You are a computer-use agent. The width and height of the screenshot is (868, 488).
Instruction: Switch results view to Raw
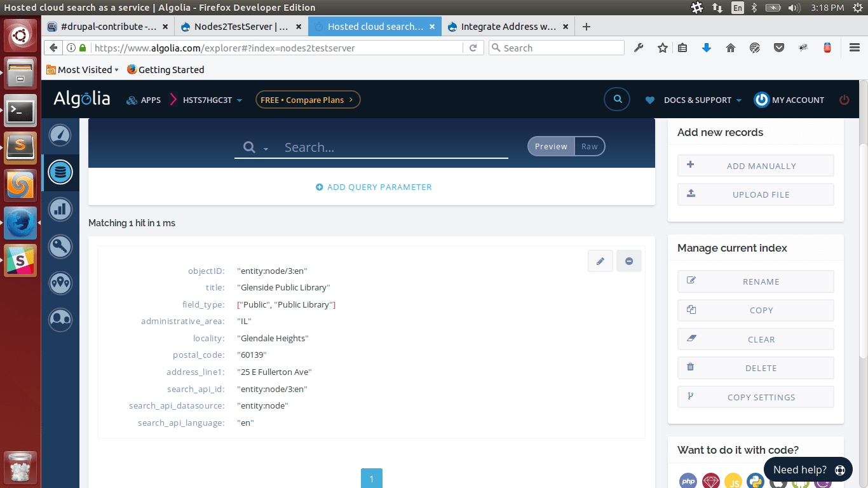(590, 146)
